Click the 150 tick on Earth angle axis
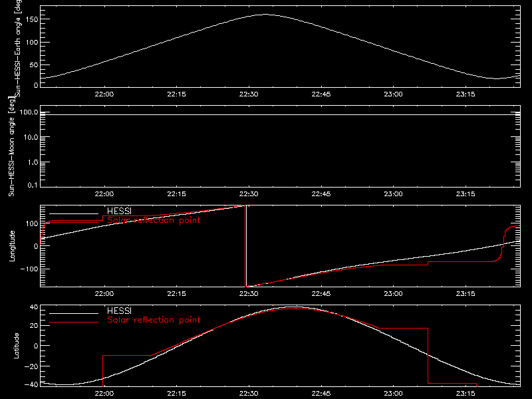532x399 pixels. (x=31, y=19)
